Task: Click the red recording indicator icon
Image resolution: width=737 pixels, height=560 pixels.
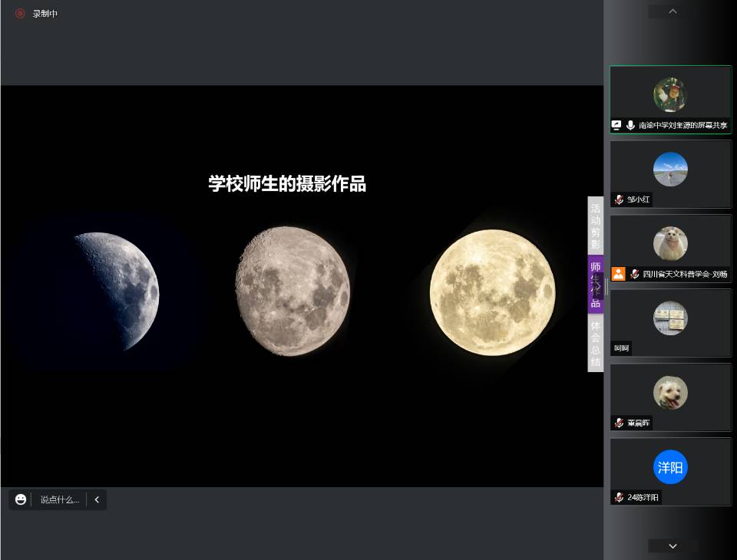Action: pos(20,13)
